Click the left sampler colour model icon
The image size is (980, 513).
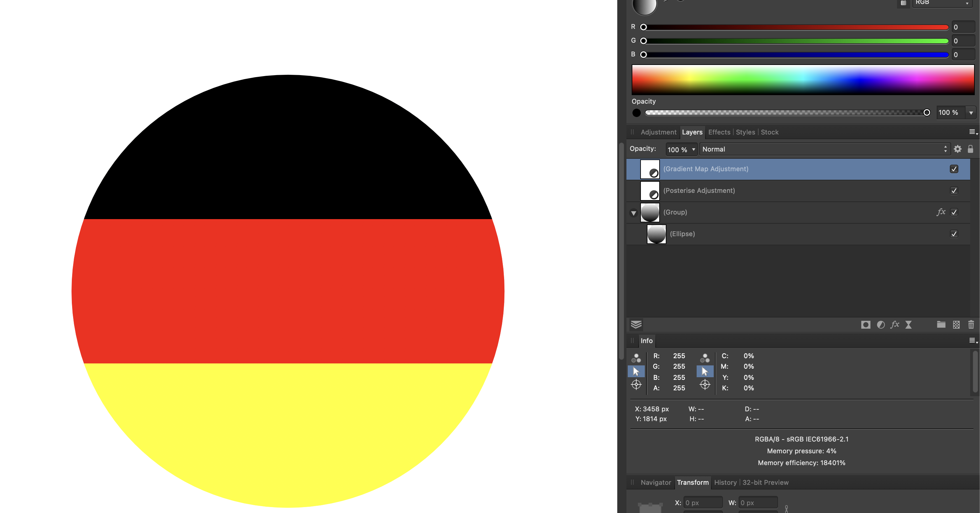coord(636,358)
